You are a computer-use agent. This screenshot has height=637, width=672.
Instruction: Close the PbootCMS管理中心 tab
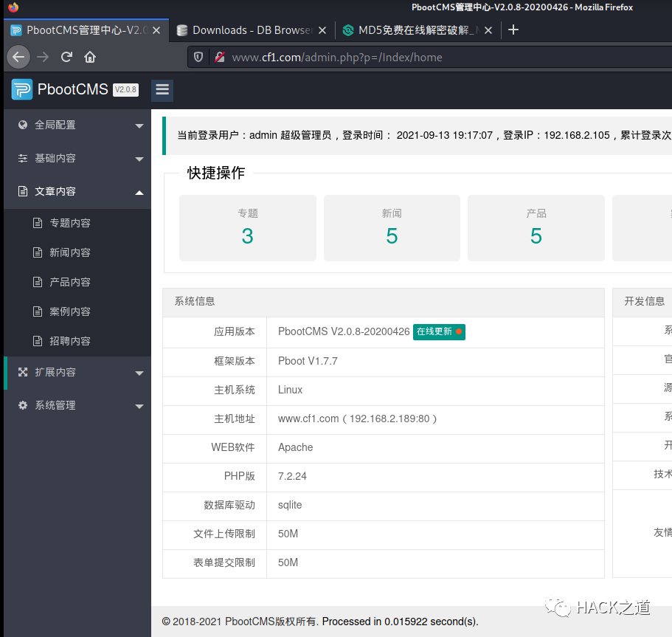click(156, 30)
